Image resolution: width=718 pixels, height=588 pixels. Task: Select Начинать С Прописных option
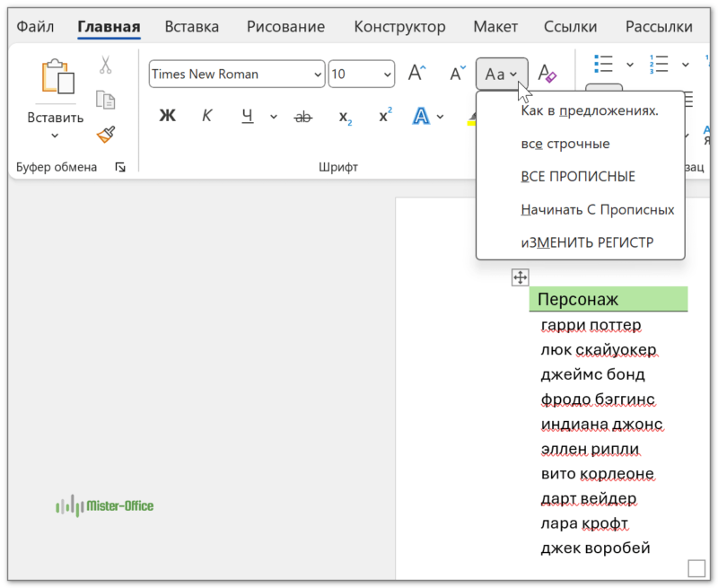(x=597, y=210)
